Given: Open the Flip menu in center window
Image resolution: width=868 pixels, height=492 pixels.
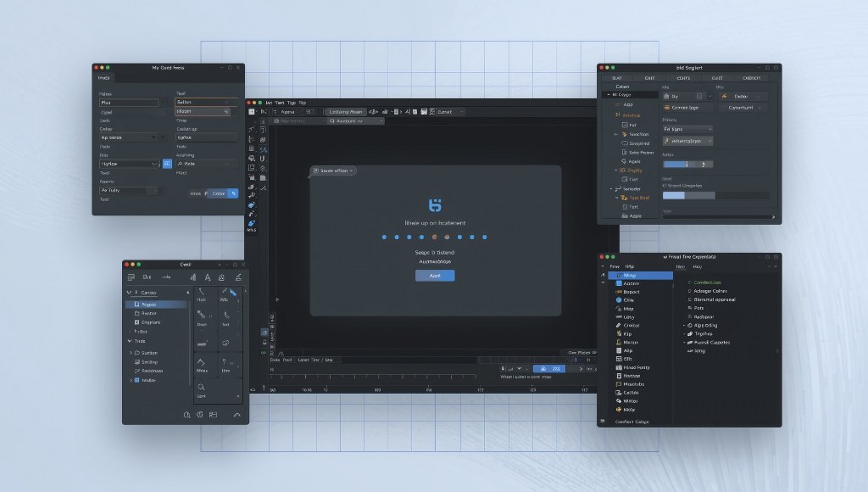Looking at the screenshot, I should (303, 103).
